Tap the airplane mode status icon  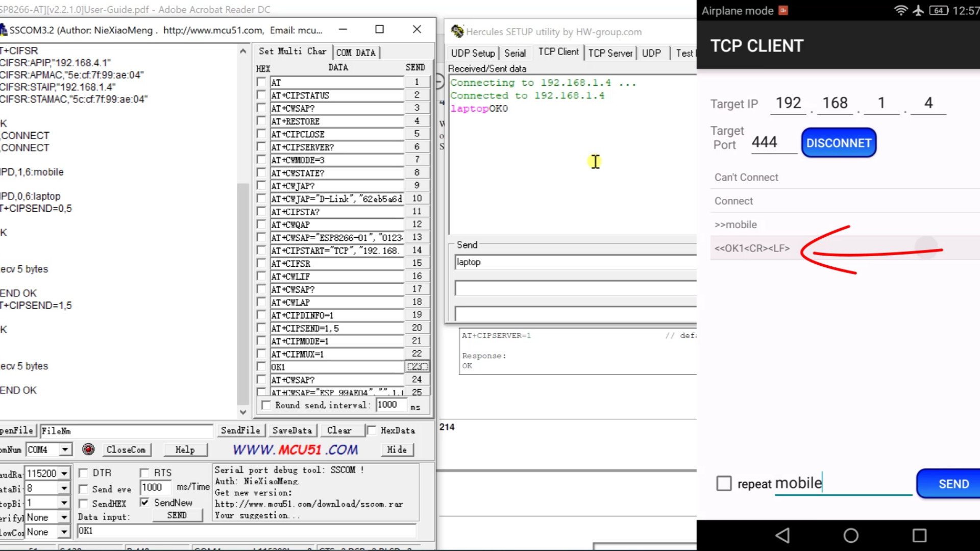point(918,10)
